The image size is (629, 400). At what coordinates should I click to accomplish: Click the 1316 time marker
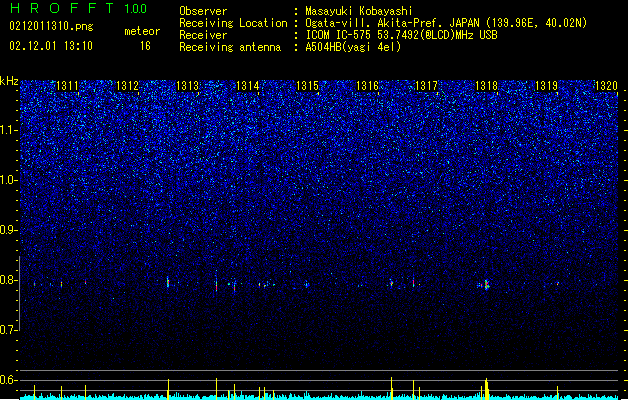point(367,86)
